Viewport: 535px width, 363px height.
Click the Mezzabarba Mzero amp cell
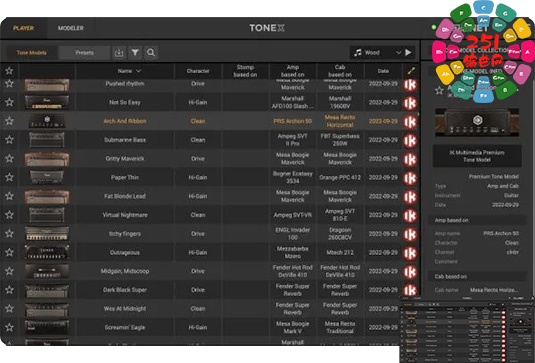293,252
